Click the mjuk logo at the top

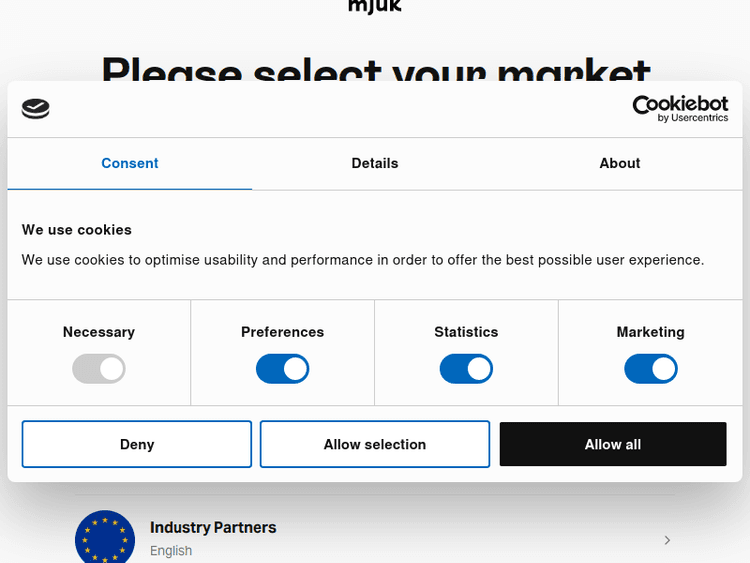tap(374, 7)
